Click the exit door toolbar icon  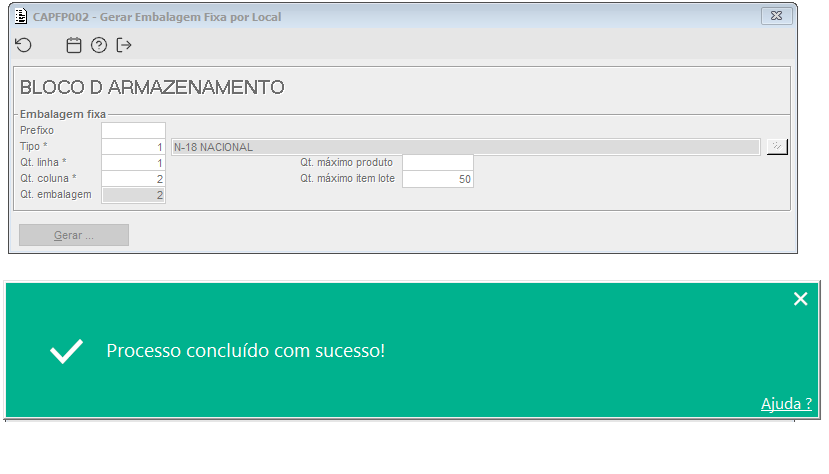124,45
